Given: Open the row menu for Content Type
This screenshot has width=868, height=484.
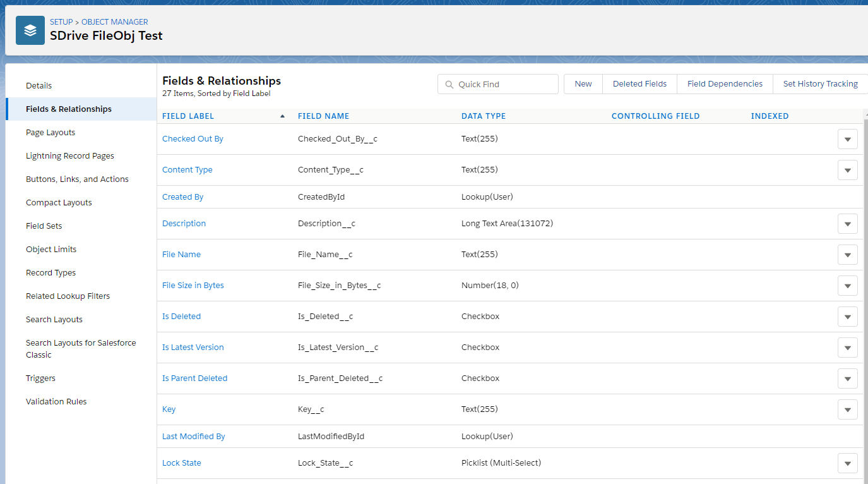Looking at the screenshot, I should tap(847, 170).
